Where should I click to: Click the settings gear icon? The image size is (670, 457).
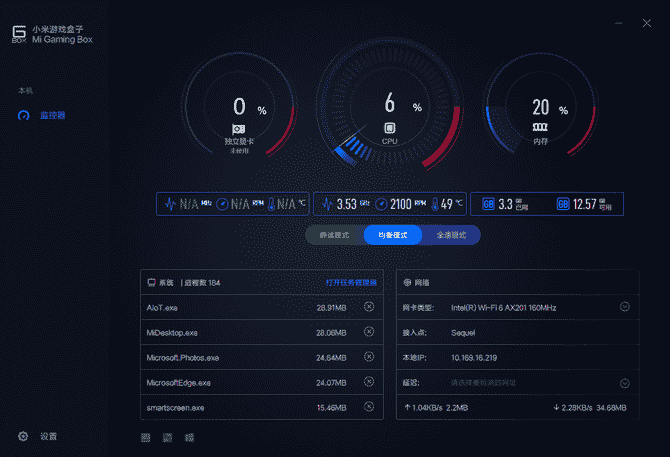[x=23, y=436]
